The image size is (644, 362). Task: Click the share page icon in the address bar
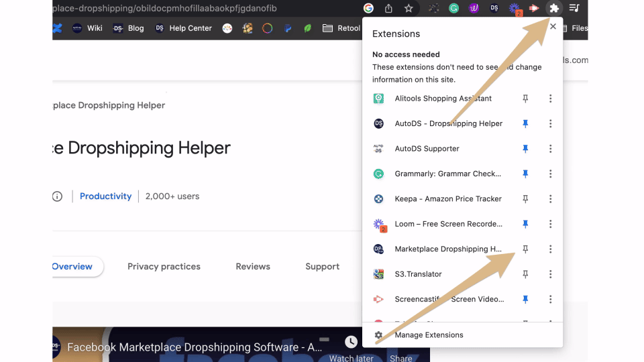click(x=388, y=8)
